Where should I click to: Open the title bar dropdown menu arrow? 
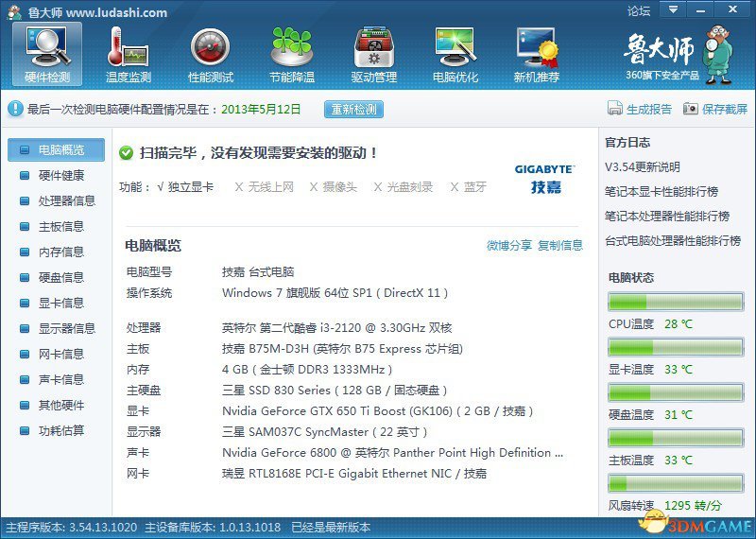point(674,9)
